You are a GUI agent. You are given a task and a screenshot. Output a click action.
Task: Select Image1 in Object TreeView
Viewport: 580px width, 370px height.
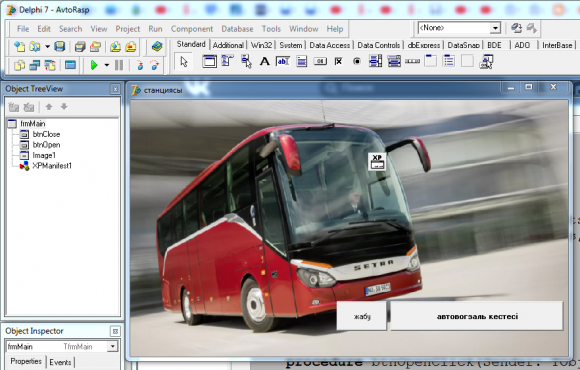coord(44,155)
